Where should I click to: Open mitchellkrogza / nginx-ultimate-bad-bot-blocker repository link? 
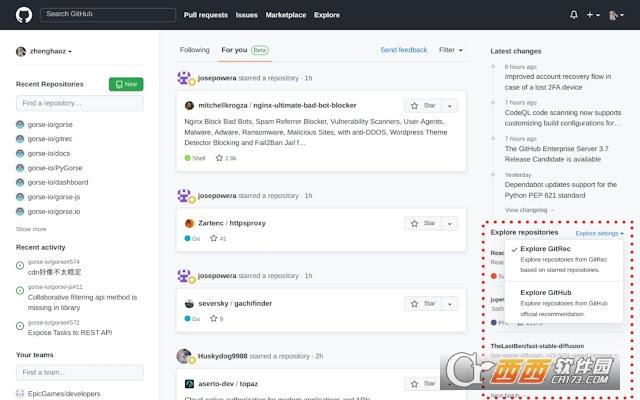click(x=277, y=105)
